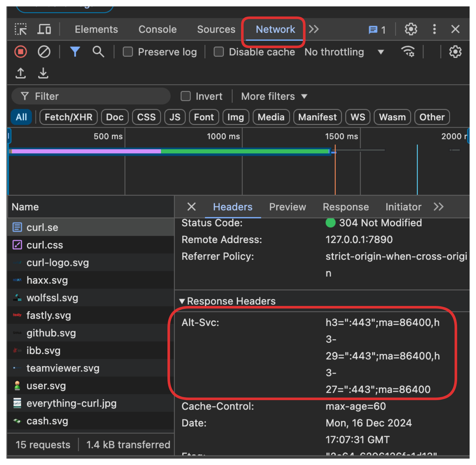Click the inspect element picker icon
Viewport: 476px width, 465px height.
pos(21,29)
